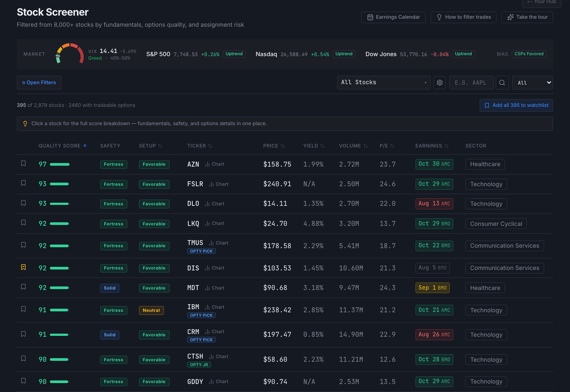
Task: Click the DLO Aug 13 AMC earnings badge
Action: (x=434, y=204)
